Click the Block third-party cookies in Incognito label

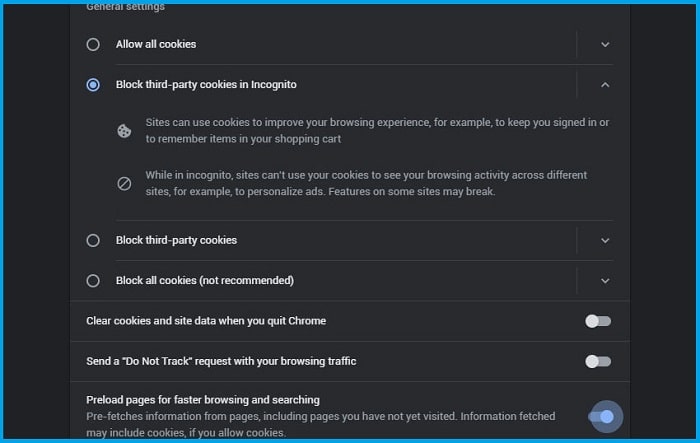[x=206, y=84]
